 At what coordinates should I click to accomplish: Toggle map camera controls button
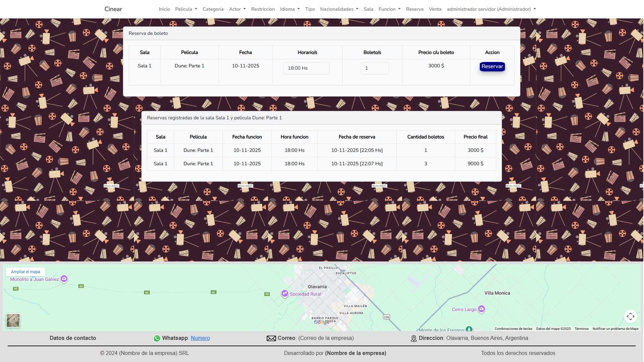(x=630, y=316)
